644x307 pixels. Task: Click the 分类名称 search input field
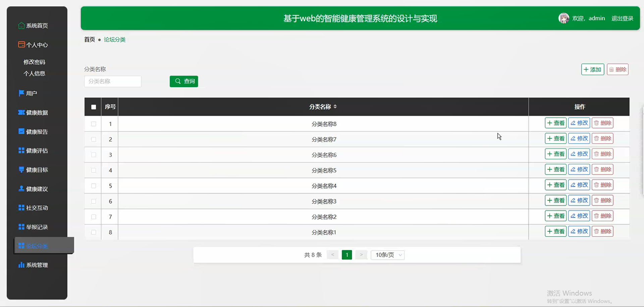113,81
